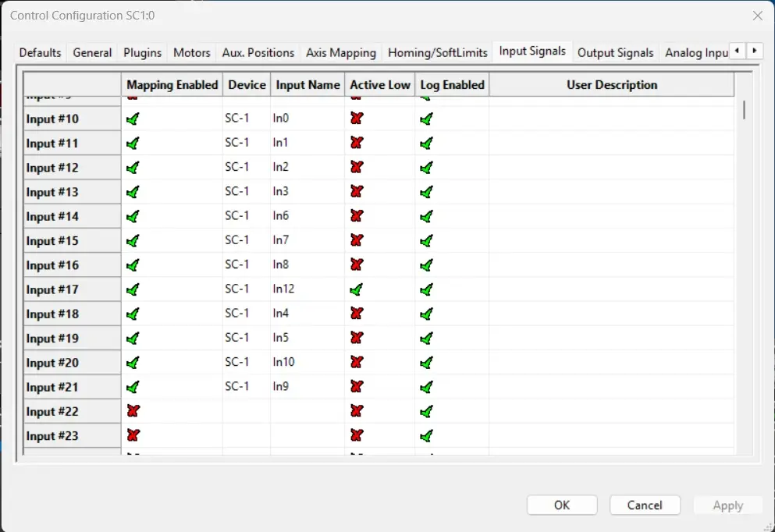Toggle Mapping Enabled for Input #15
Viewport: 775px width, 532px height.
click(133, 240)
